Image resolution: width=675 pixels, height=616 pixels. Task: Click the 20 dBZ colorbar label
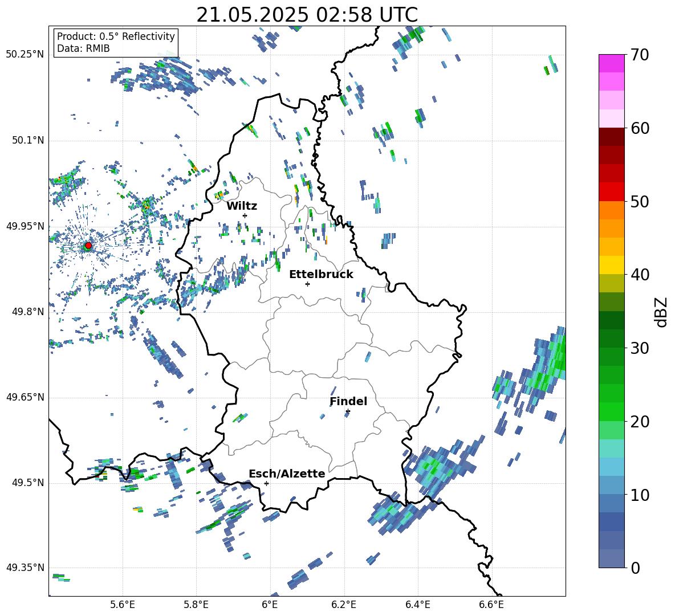point(640,422)
